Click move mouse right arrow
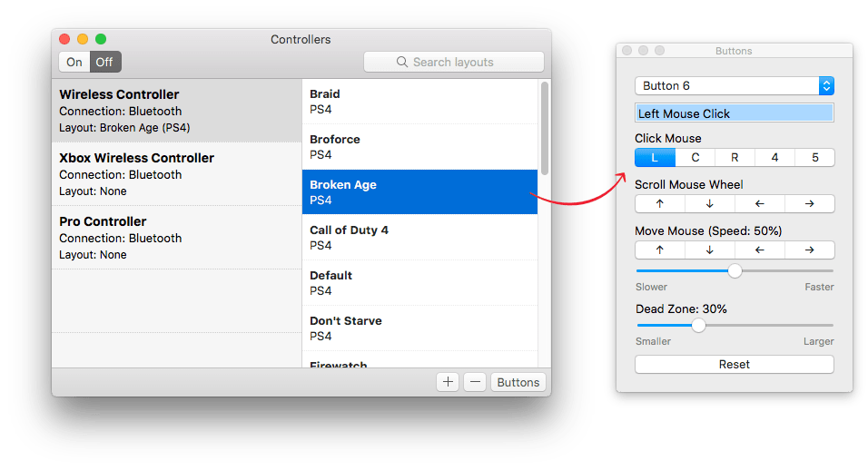The width and height of the screenshot is (868, 470). click(809, 250)
